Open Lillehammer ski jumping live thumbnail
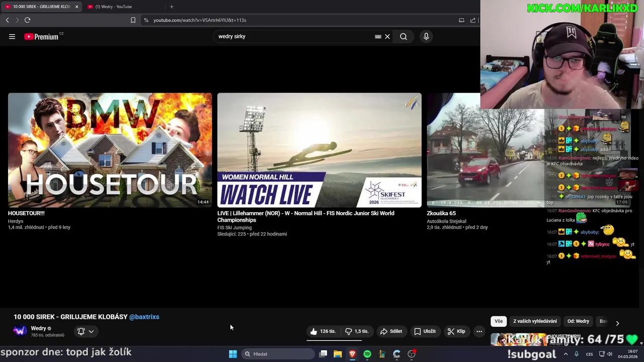 pyautogui.click(x=319, y=150)
